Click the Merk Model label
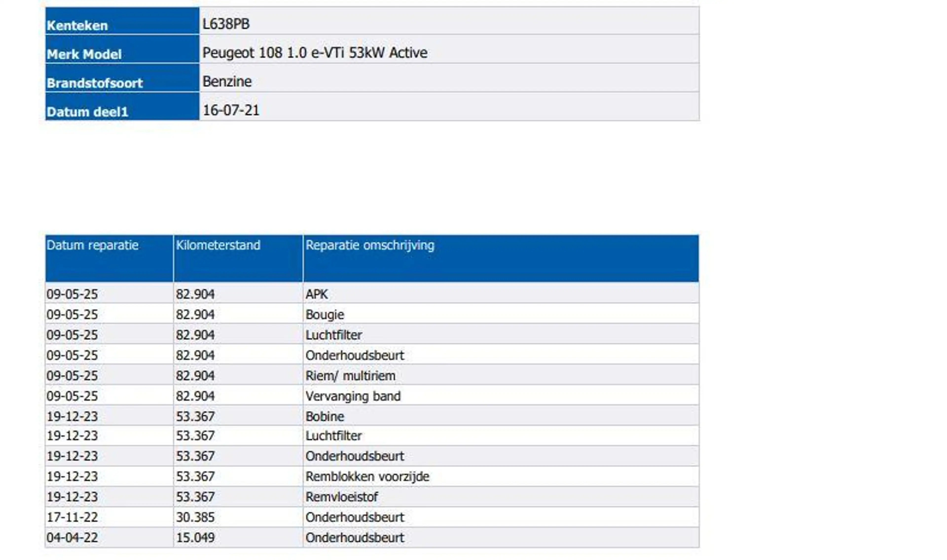 click(84, 54)
